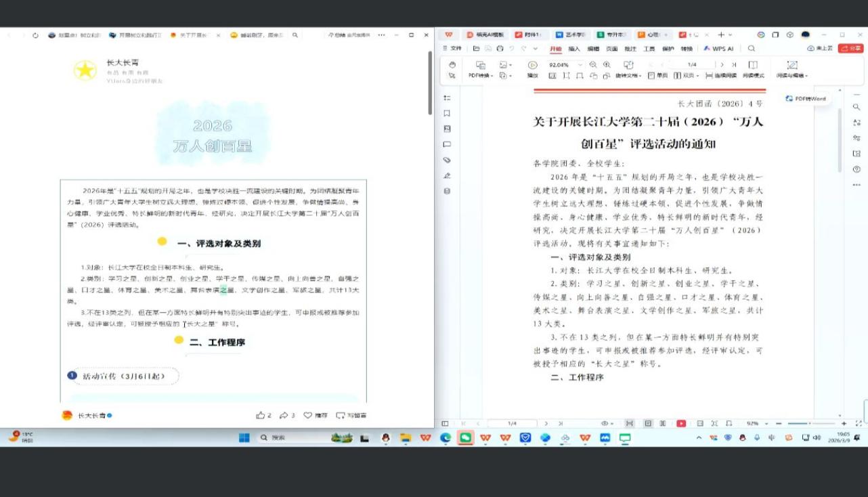Start the slideshow play button
The width and height of the screenshot is (868, 497).
click(533, 65)
